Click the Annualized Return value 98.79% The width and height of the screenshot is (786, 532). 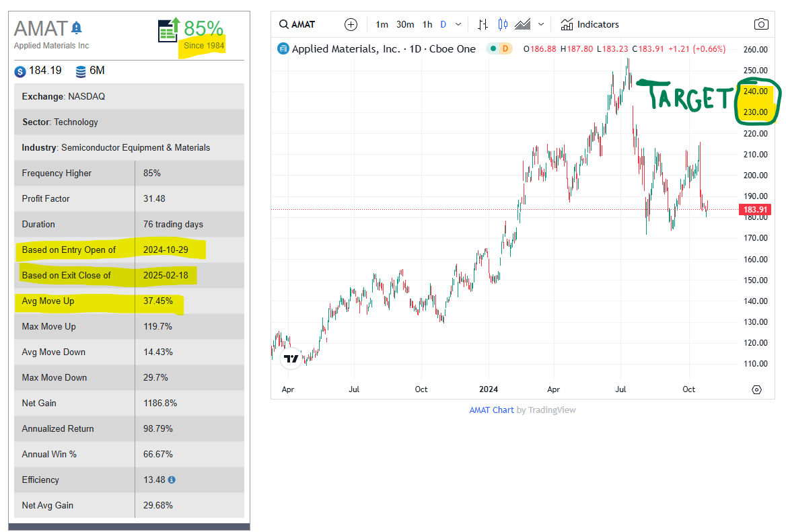pos(158,429)
